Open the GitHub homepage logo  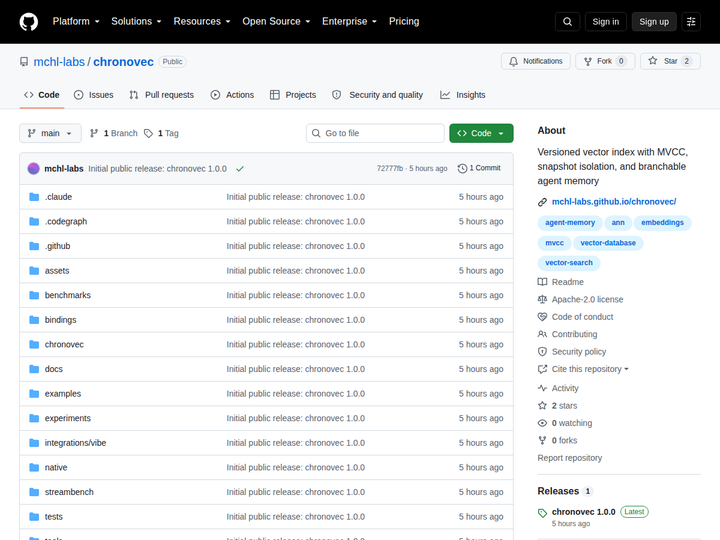[28, 22]
